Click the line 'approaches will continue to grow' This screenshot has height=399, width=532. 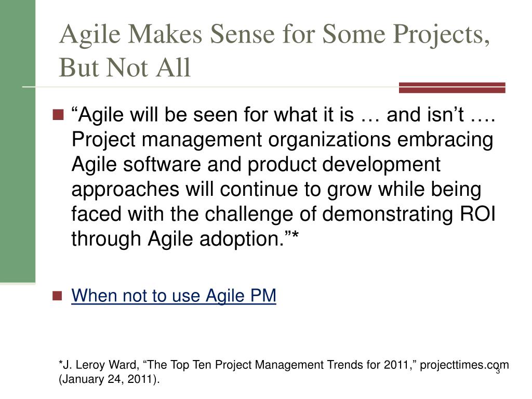coord(276,189)
